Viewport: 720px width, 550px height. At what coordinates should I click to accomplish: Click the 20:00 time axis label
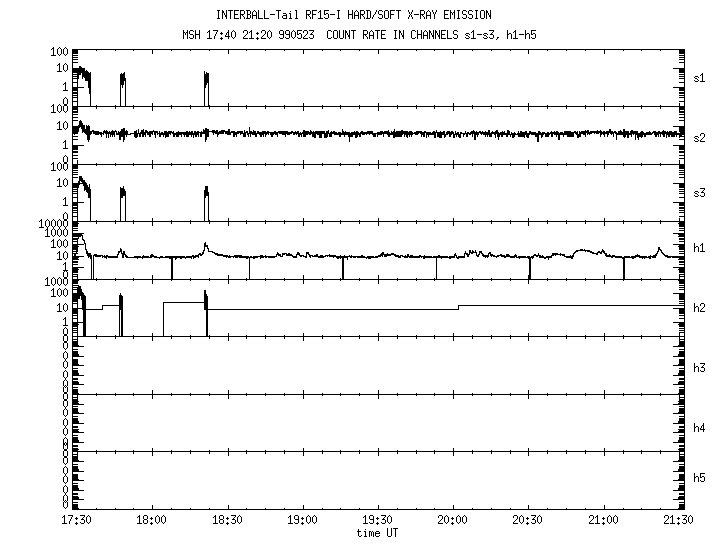pyautogui.click(x=453, y=521)
